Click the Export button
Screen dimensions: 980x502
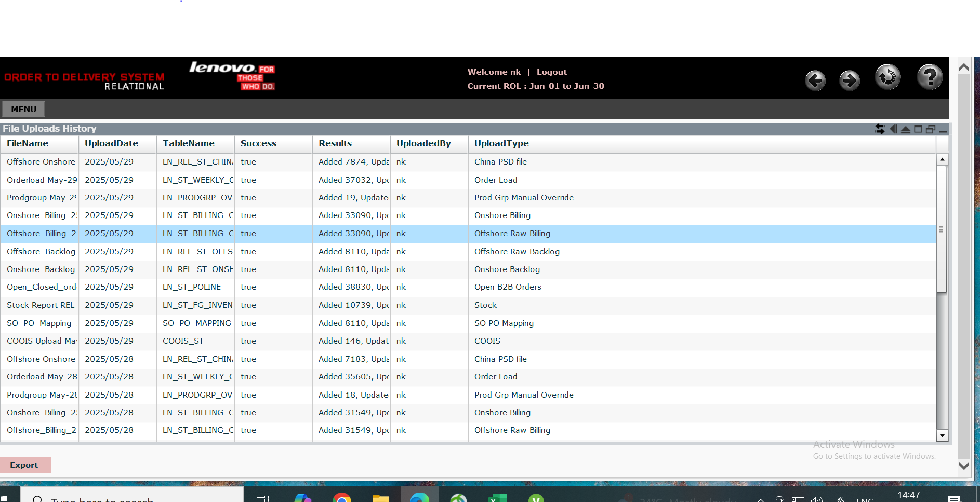tap(24, 465)
